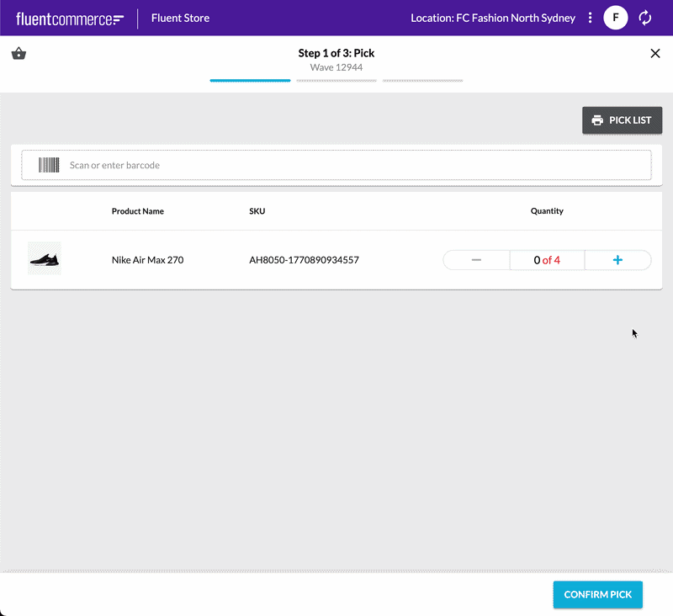Image resolution: width=673 pixels, height=616 pixels.
Task: Click the SKU column header
Action: pos(257,211)
